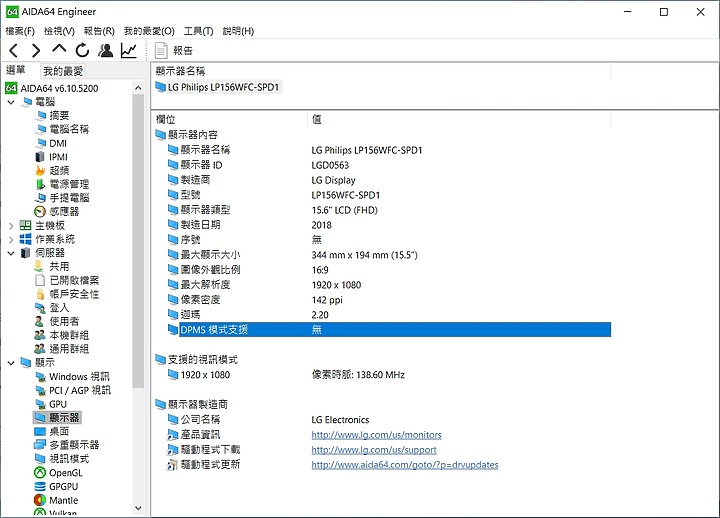The height and width of the screenshot is (518, 720).
Task: Open the 說明(H) menu
Action: [x=238, y=31]
